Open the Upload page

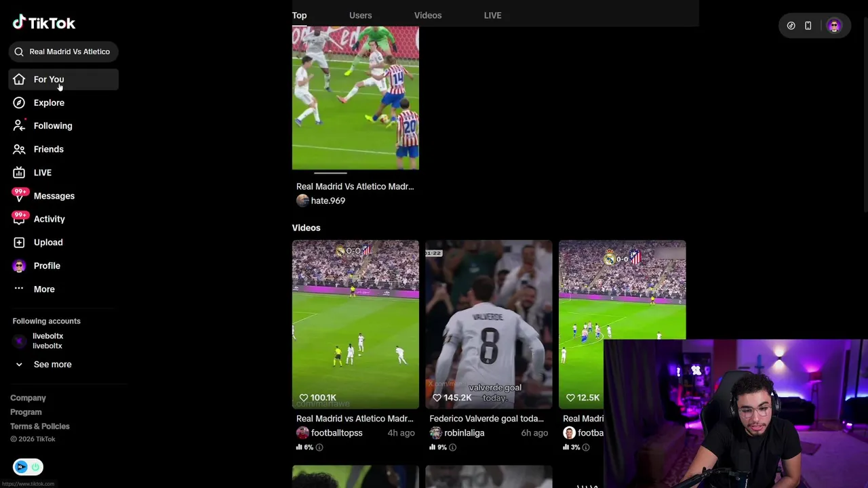(48, 242)
